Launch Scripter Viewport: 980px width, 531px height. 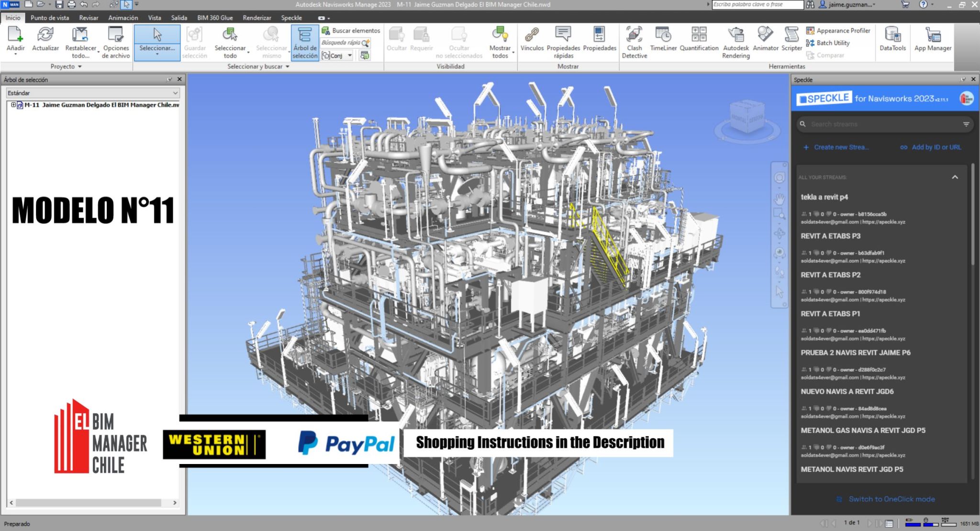pos(791,41)
